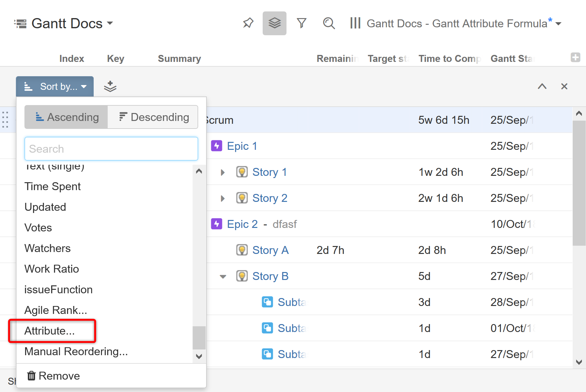The width and height of the screenshot is (586, 392).
Task: Toggle the transformations layers icon
Action: pos(274,23)
